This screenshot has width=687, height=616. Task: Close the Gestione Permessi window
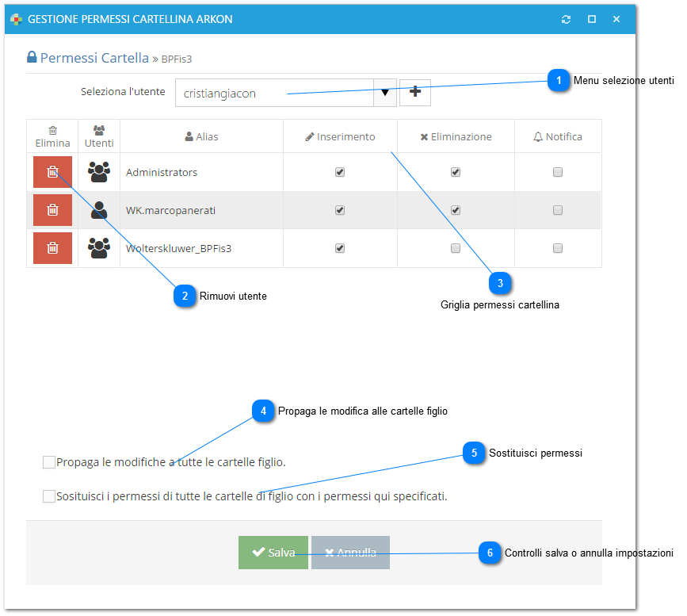point(616,19)
